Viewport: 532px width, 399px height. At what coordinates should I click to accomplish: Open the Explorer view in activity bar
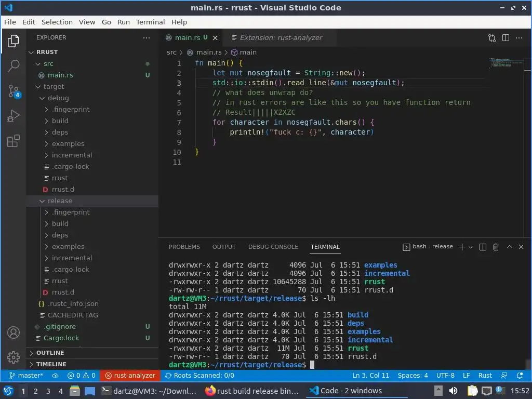[13, 41]
